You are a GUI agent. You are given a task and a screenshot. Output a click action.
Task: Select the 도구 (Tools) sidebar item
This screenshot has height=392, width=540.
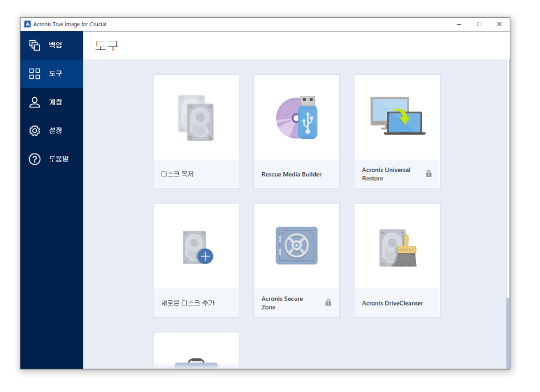[51, 74]
